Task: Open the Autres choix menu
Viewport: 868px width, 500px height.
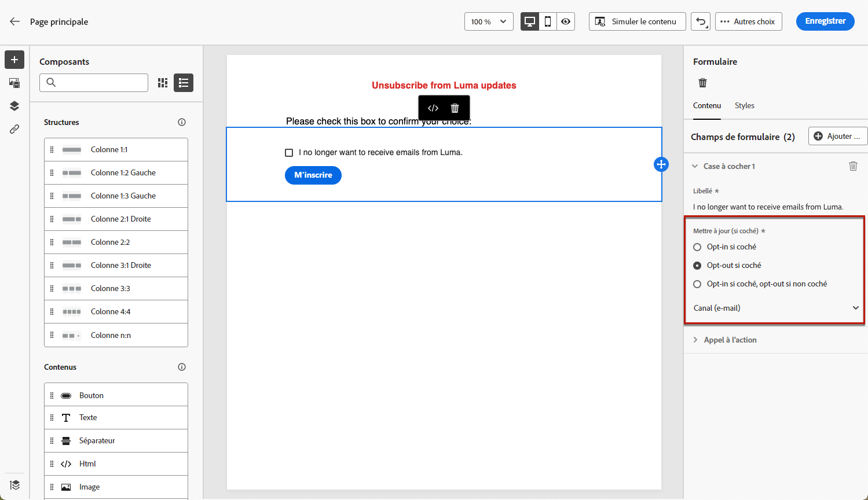Action: pyautogui.click(x=749, y=21)
